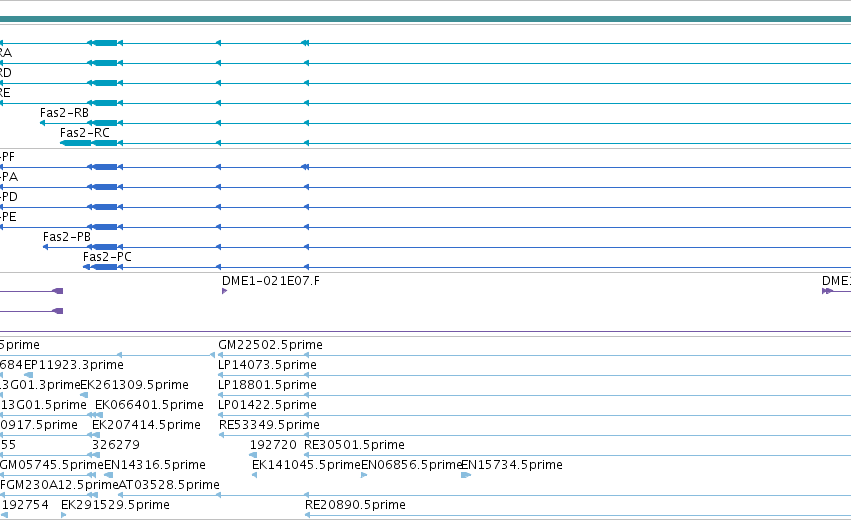This screenshot has width=851, height=520.
Task: Select the EN15734.5prime EST label
Action: (x=512, y=465)
